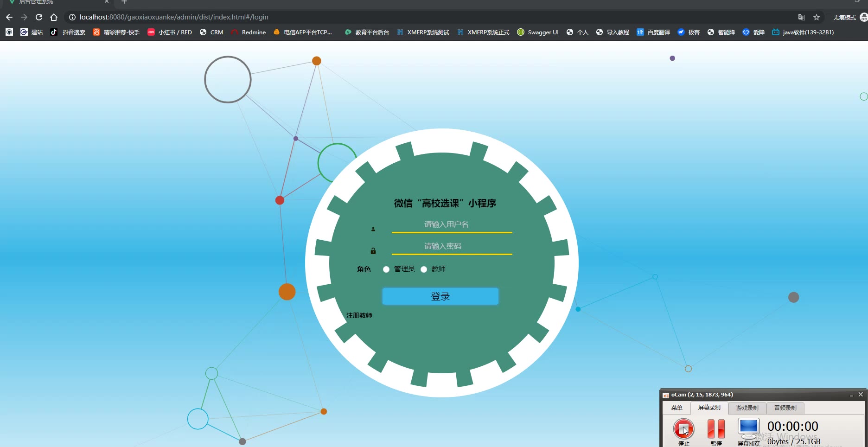Open the java软件(139-3281) bookmark
868x447 pixels.
[x=803, y=32]
